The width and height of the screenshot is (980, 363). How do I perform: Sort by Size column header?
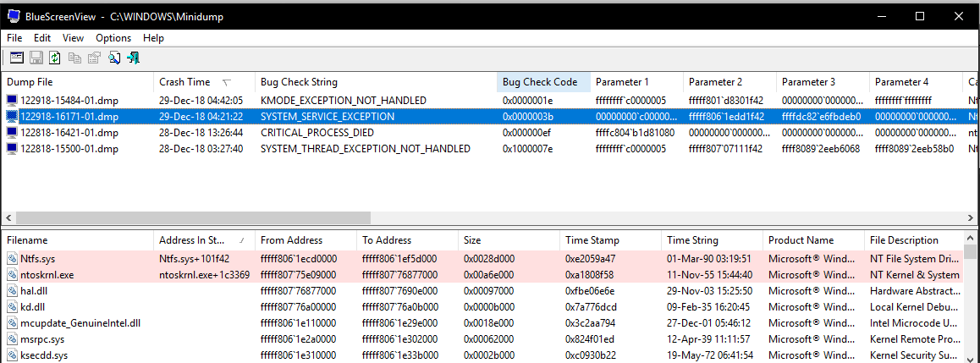(x=509, y=240)
